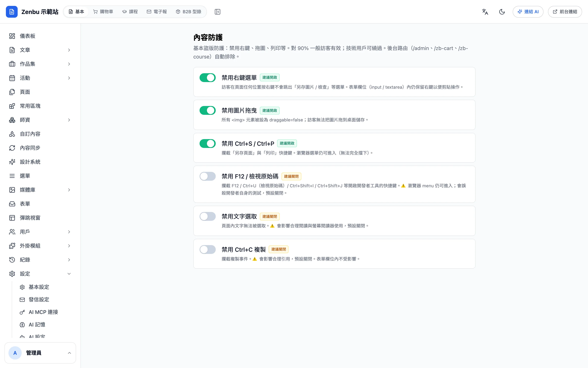Open the 前台連結 button
The width and height of the screenshot is (588, 368).
coord(565,12)
